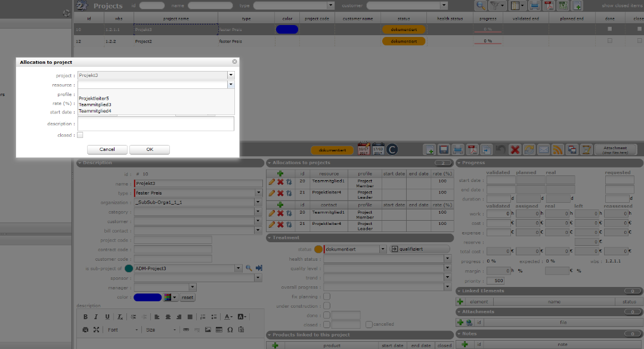Image resolution: width=644 pixels, height=349 pixels.
Task: Toggle the under construction checkbox
Action: pos(326,306)
